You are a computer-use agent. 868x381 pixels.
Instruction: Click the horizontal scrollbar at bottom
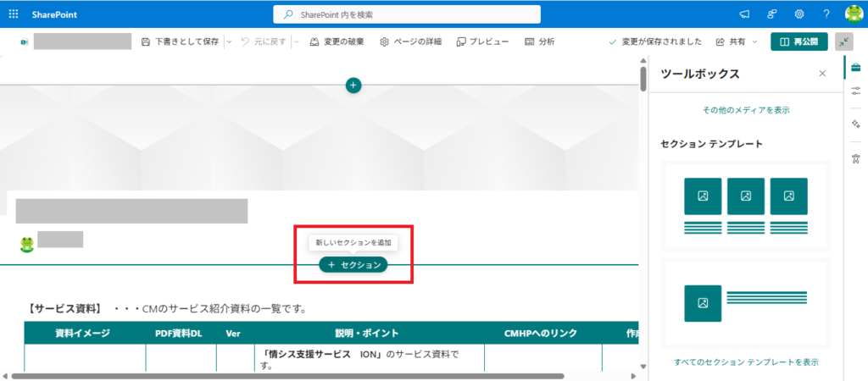[287, 376]
